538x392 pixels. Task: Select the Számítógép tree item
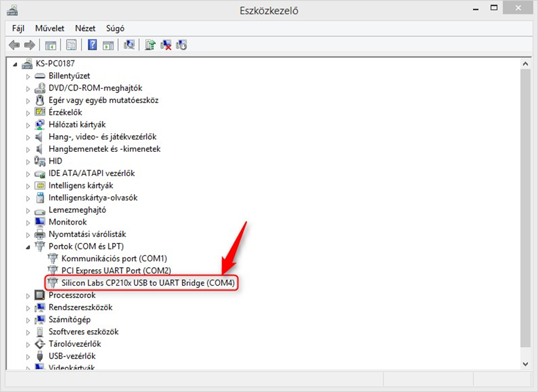70,319
